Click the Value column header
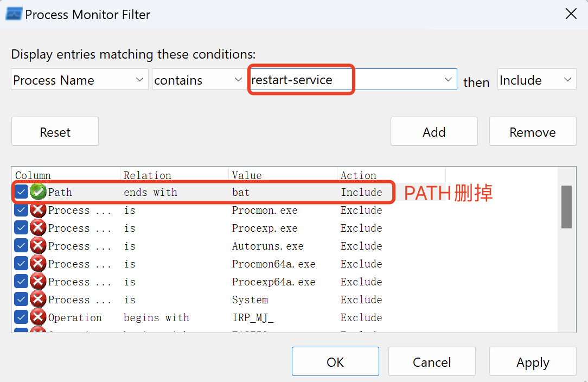This screenshot has width=588, height=382. tap(247, 175)
